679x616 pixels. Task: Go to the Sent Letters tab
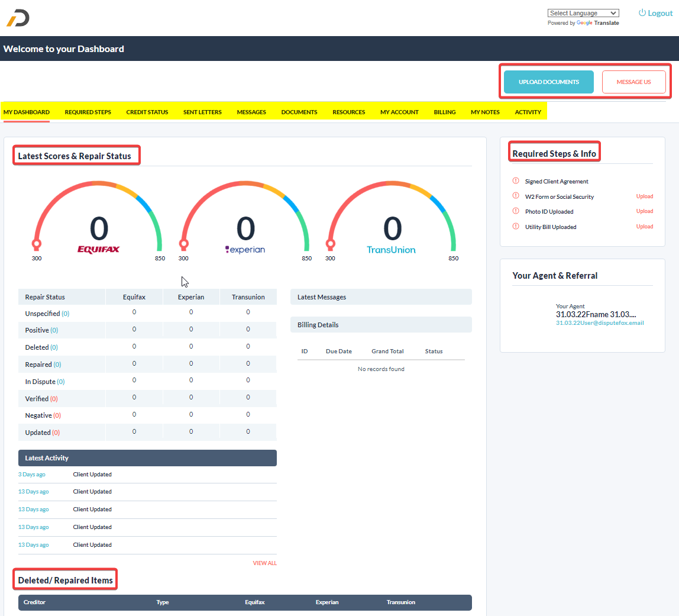[202, 112]
